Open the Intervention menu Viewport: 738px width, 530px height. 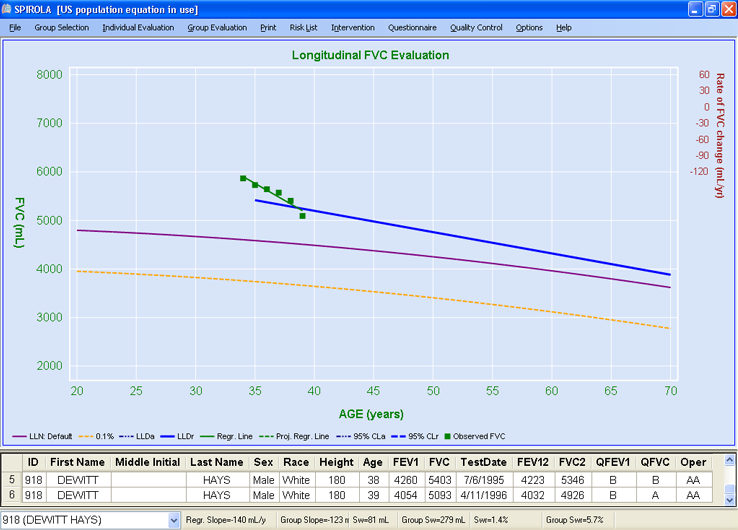pos(353,27)
